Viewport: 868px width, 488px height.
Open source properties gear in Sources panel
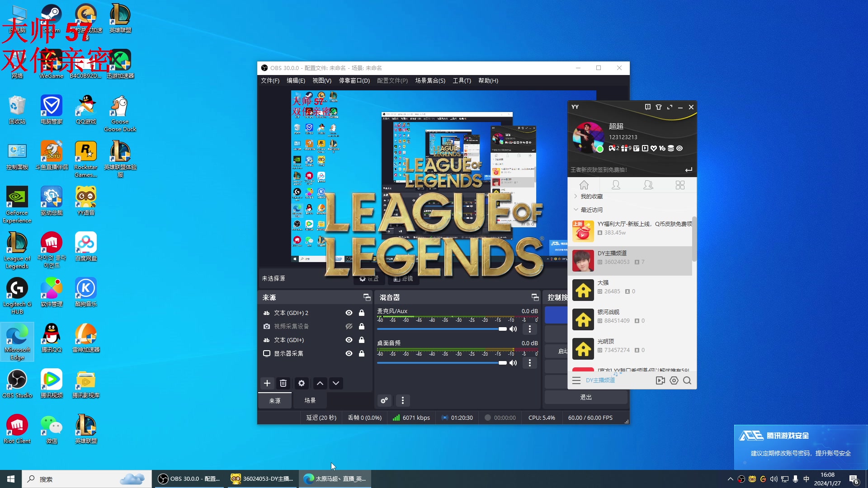click(302, 383)
